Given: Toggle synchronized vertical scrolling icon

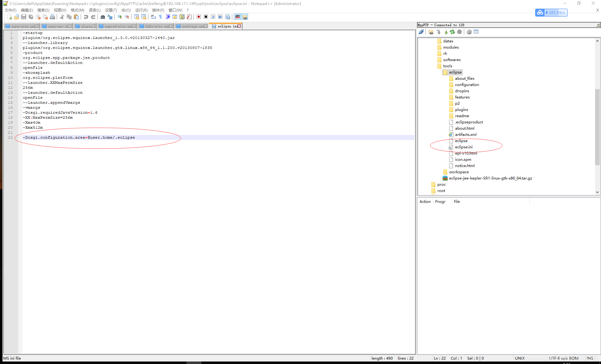Looking at the screenshot, I should tap(137, 17).
